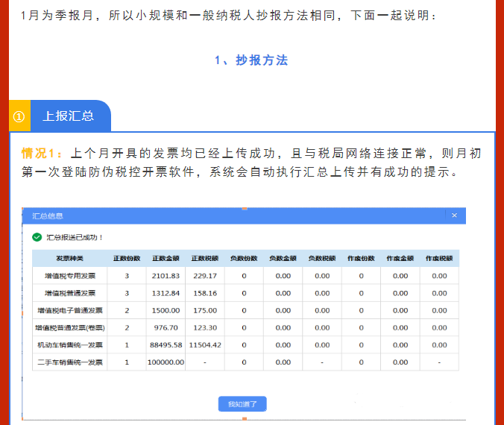
Task: Close the 汇总信息 dialog
Action: (x=454, y=215)
